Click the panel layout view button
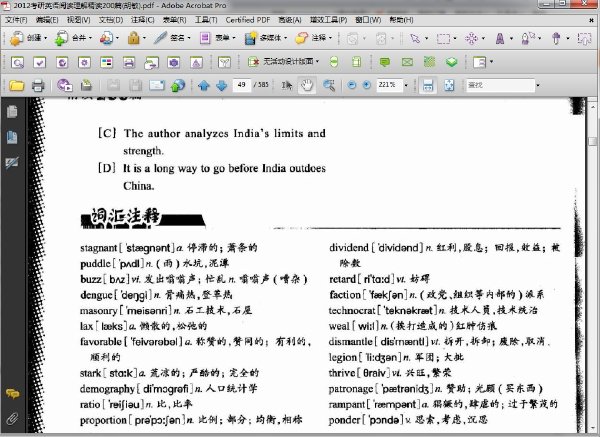Image resolution: width=600 pixels, height=437 pixels. 479,62
